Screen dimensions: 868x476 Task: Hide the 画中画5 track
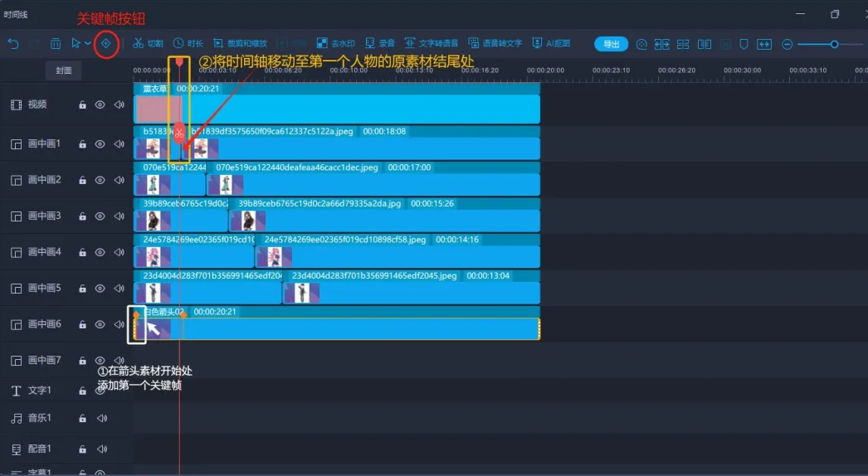pos(100,289)
